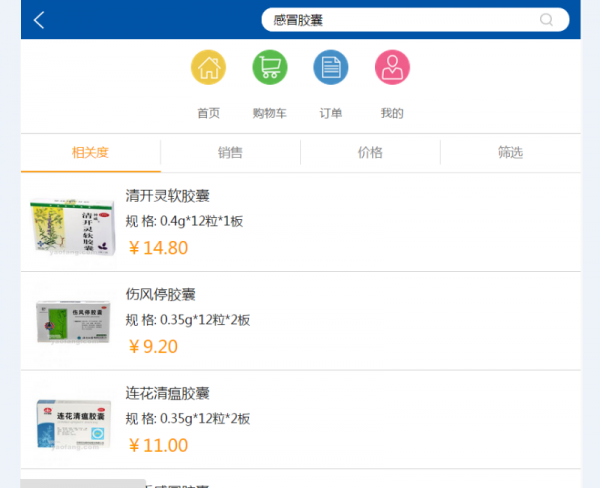The width and height of the screenshot is (600, 488).
Task: Click the ¥9.20 price
Action: pyautogui.click(x=153, y=347)
